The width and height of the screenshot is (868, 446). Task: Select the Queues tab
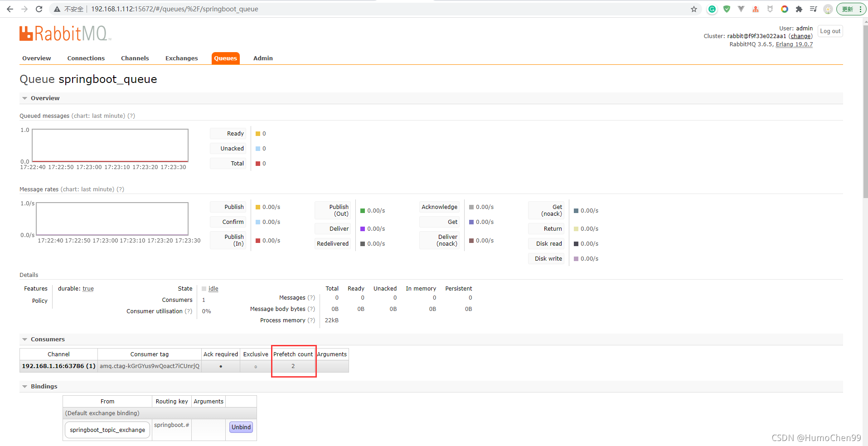(226, 58)
